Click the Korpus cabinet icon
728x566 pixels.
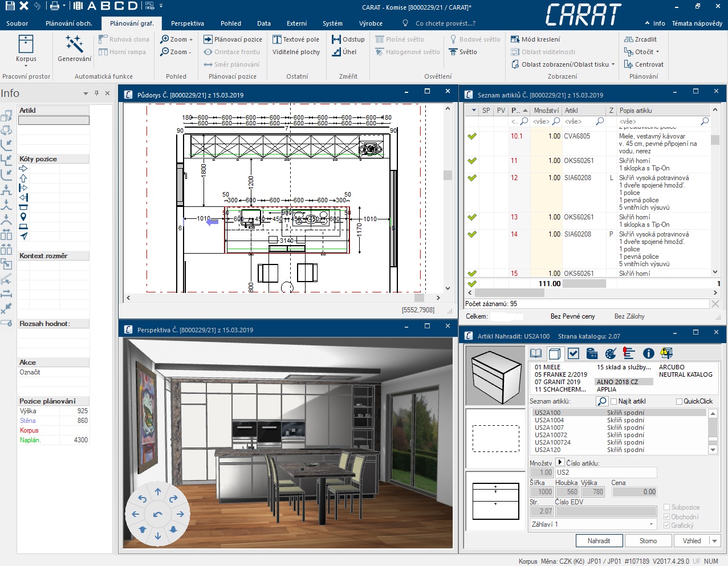26,43
